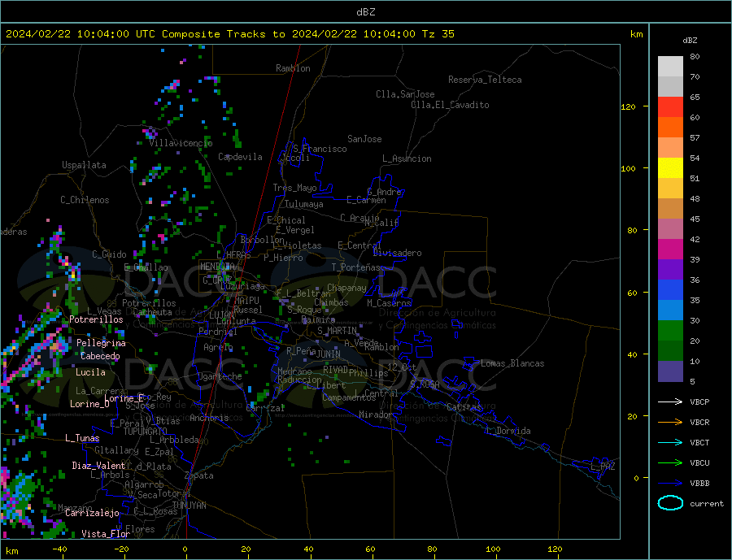Select the L_Asuncion map label
Screen dimensions: 732x560
coord(407,158)
